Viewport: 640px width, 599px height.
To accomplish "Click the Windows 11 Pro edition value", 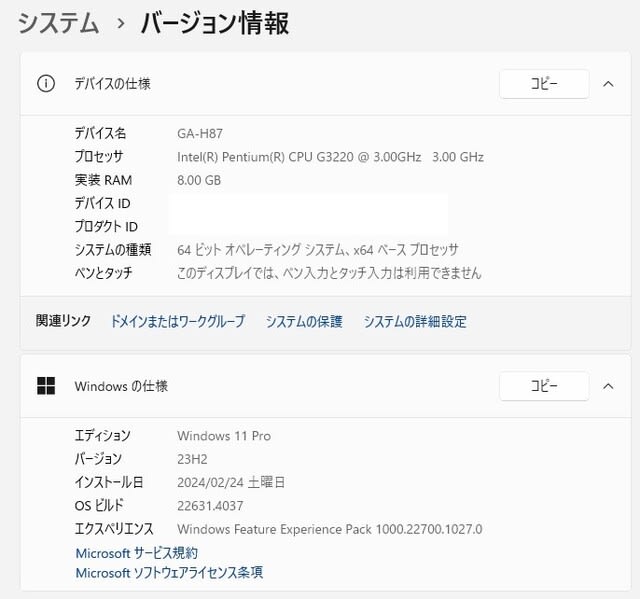I will pos(224,436).
